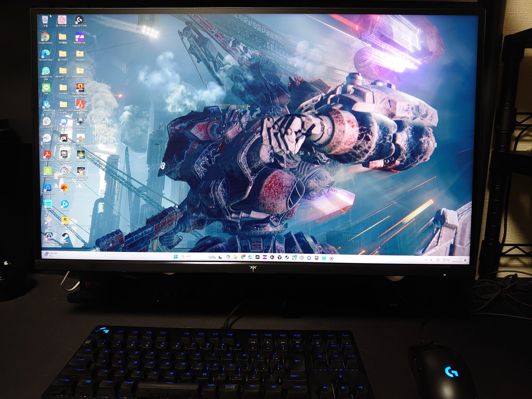Viewport: 532px width, 399px height.
Task: Open Vortex mod manager shortcut
Action: pos(48,222)
